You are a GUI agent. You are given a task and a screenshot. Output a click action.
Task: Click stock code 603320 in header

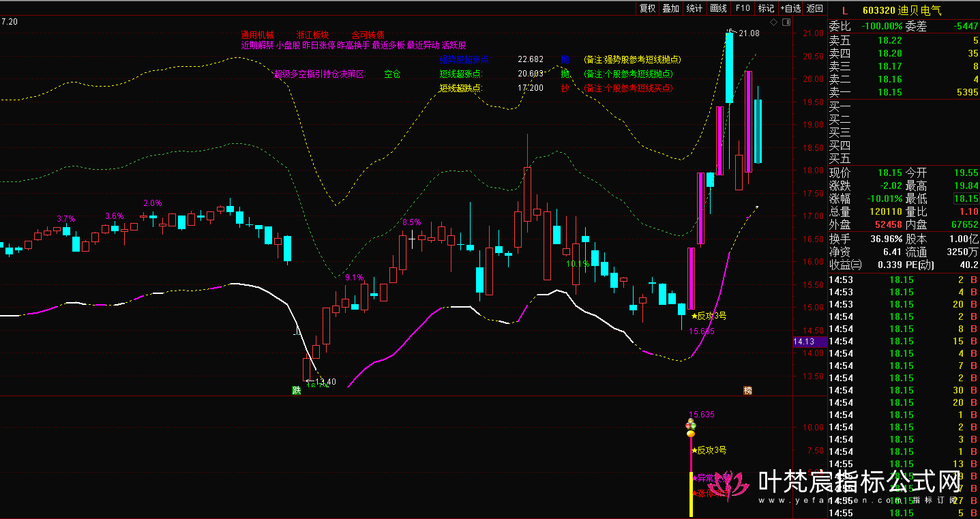coord(878,10)
